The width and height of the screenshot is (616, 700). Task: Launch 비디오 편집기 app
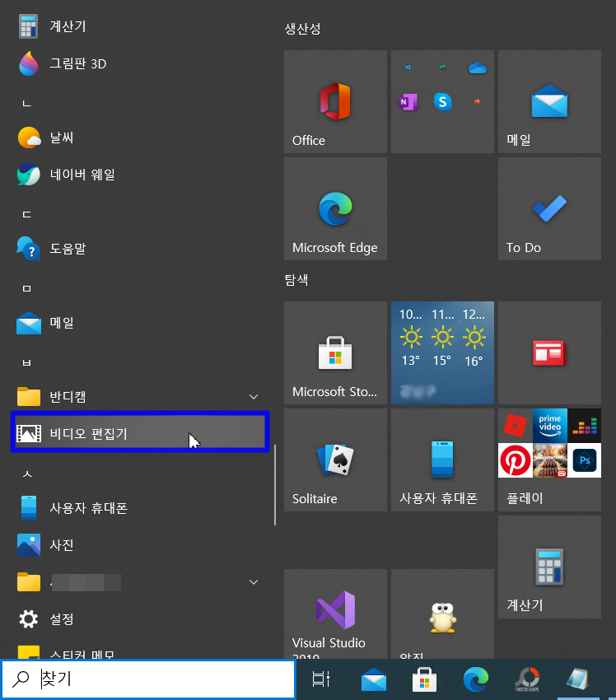(140, 432)
